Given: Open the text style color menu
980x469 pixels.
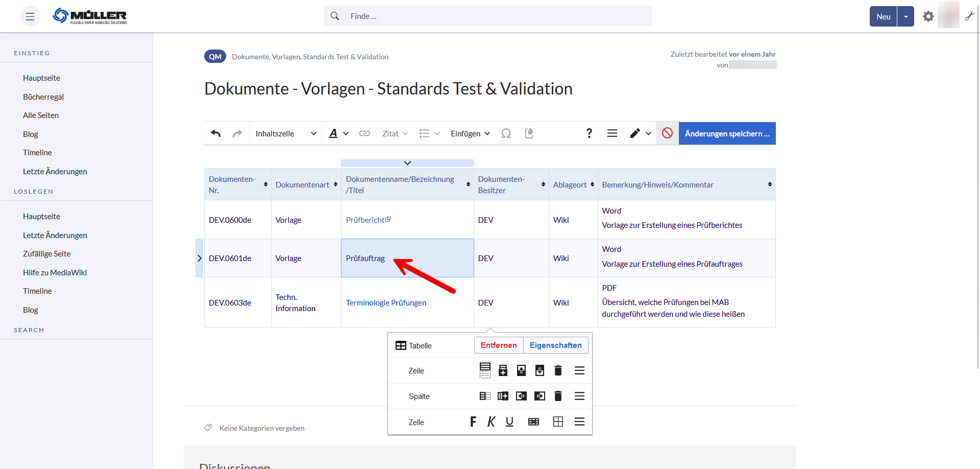Looking at the screenshot, I should coord(338,133).
